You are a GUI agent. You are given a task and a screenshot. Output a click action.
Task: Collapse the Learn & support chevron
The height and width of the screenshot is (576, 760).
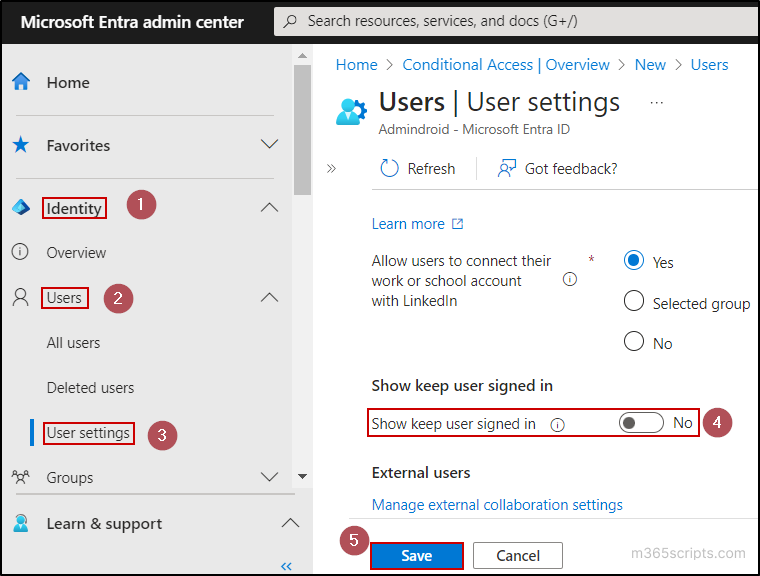point(290,523)
